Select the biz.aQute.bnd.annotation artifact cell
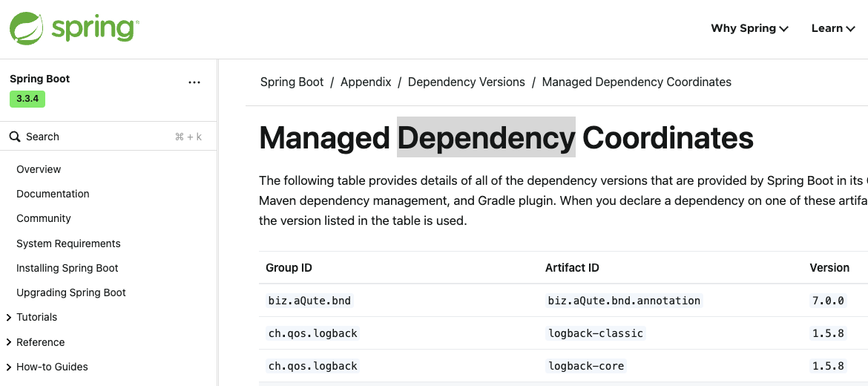The height and width of the screenshot is (386, 868). pyautogui.click(x=624, y=301)
